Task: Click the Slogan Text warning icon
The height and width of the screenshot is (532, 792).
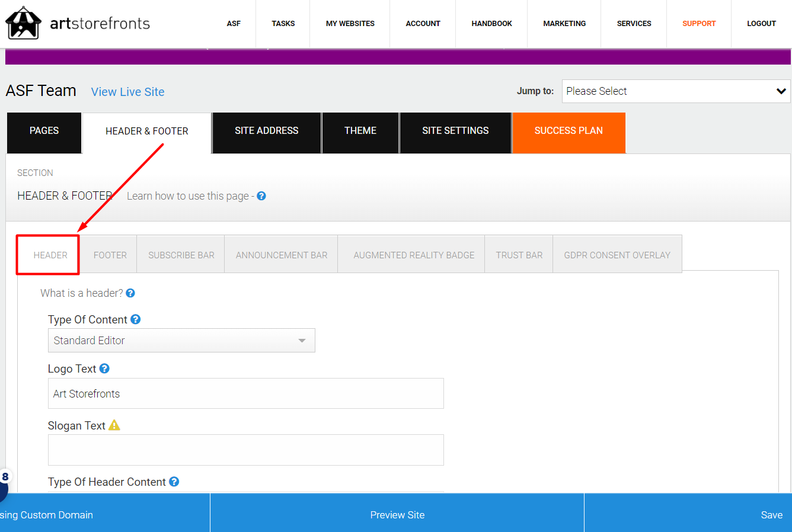Action: point(114,425)
